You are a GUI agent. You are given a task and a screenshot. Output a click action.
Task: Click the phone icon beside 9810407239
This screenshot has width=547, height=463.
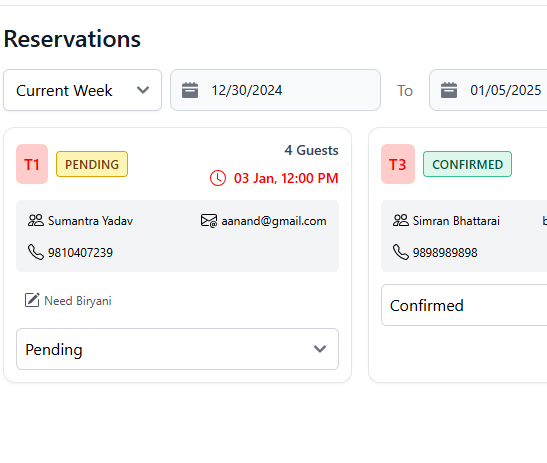click(x=36, y=252)
